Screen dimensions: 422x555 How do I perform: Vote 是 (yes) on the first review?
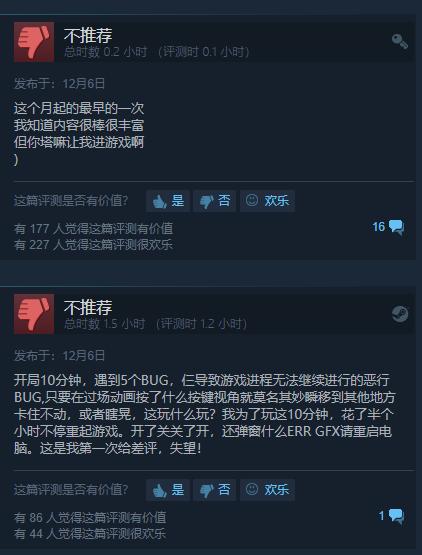point(168,201)
